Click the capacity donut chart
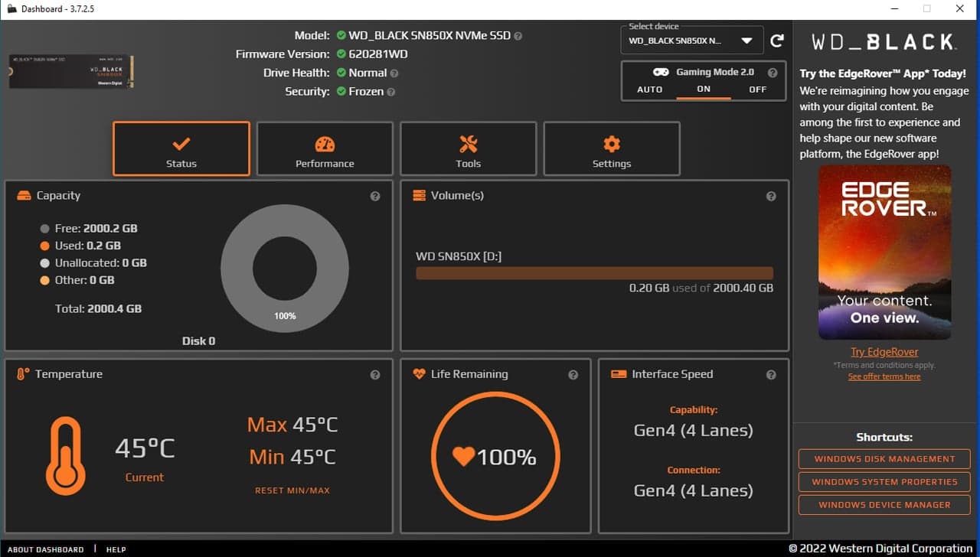Screen dimensions: 980x557 pyautogui.click(x=285, y=269)
